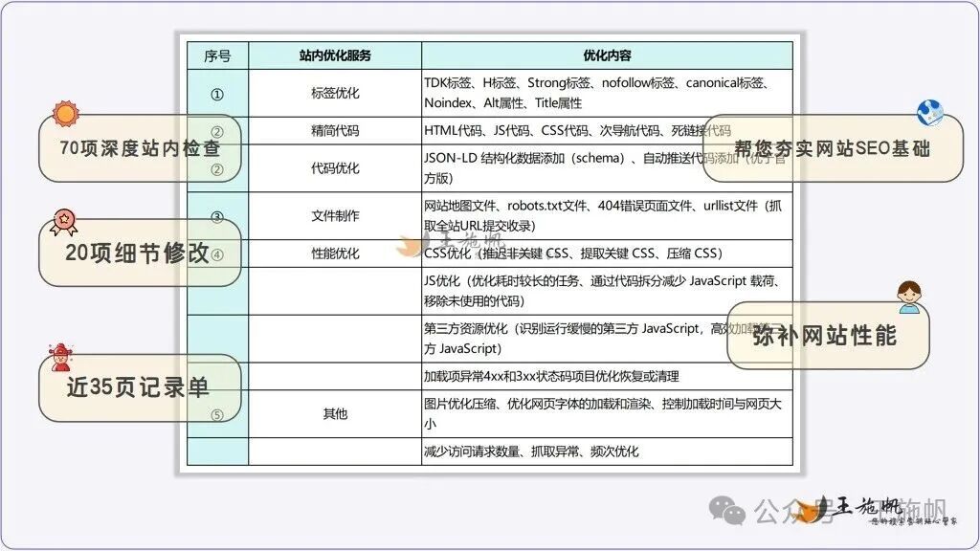The width and height of the screenshot is (980, 551).
Task: Select the medal icon next to 20项细节修改
Action: pos(63,218)
